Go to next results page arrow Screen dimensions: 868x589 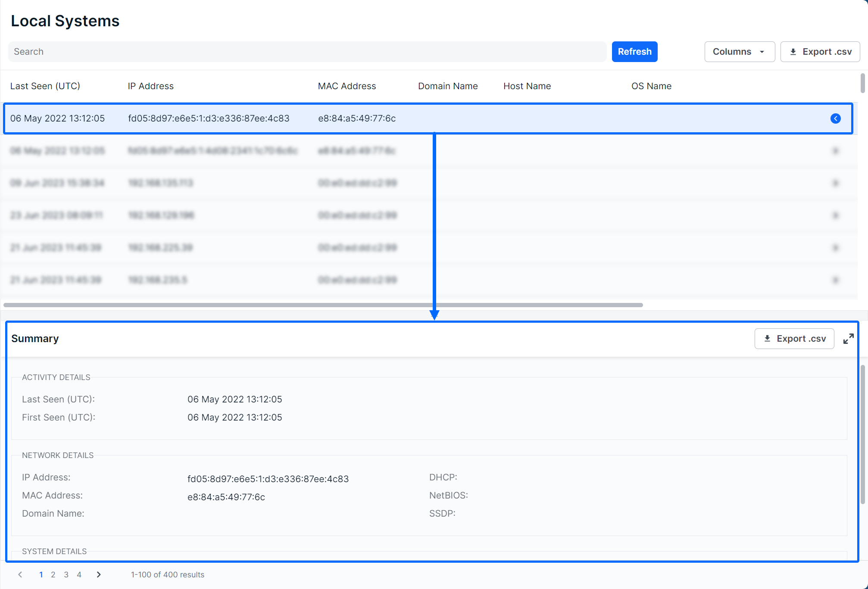tap(99, 574)
